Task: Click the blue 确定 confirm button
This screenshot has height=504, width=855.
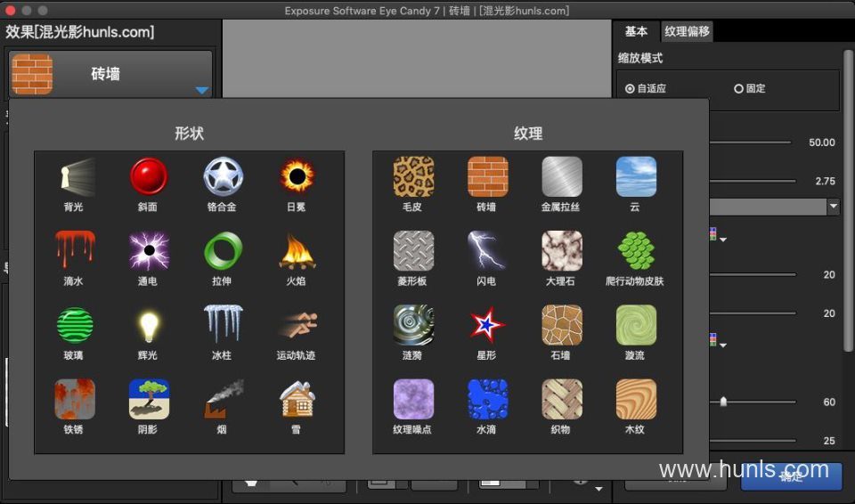Action: coord(791,476)
